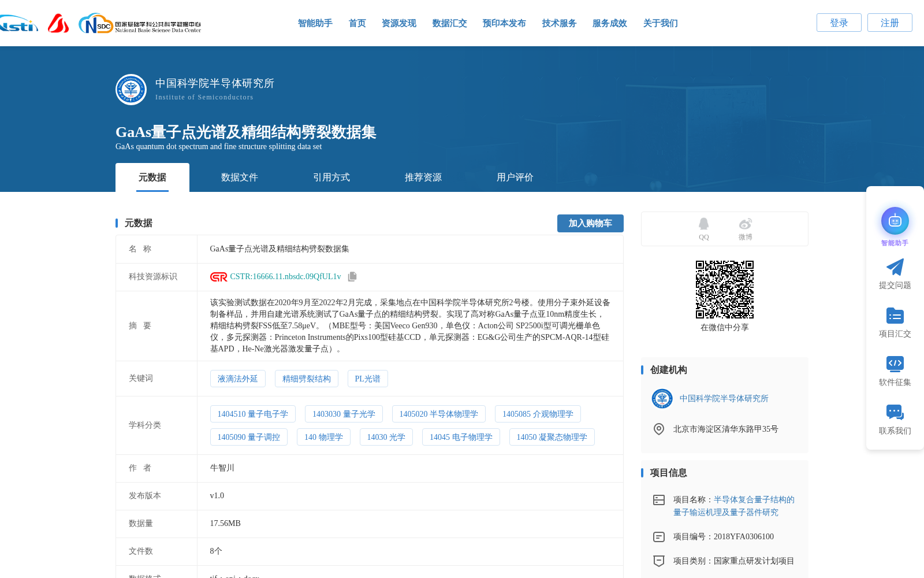Go to 首页 in the navigation bar
Image resolution: width=924 pixels, height=578 pixels.
[357, 23]
